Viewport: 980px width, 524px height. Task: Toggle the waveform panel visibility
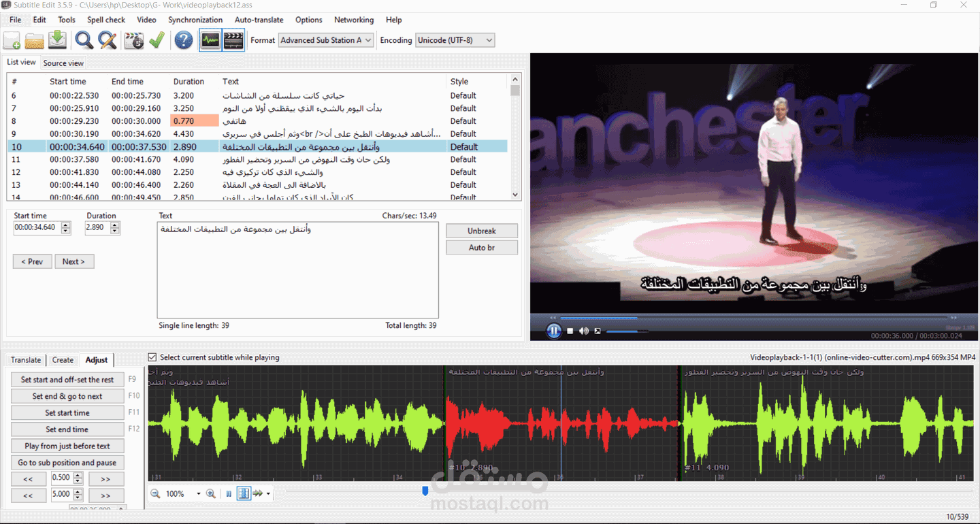pyautogui.click(x=212, y=40)
